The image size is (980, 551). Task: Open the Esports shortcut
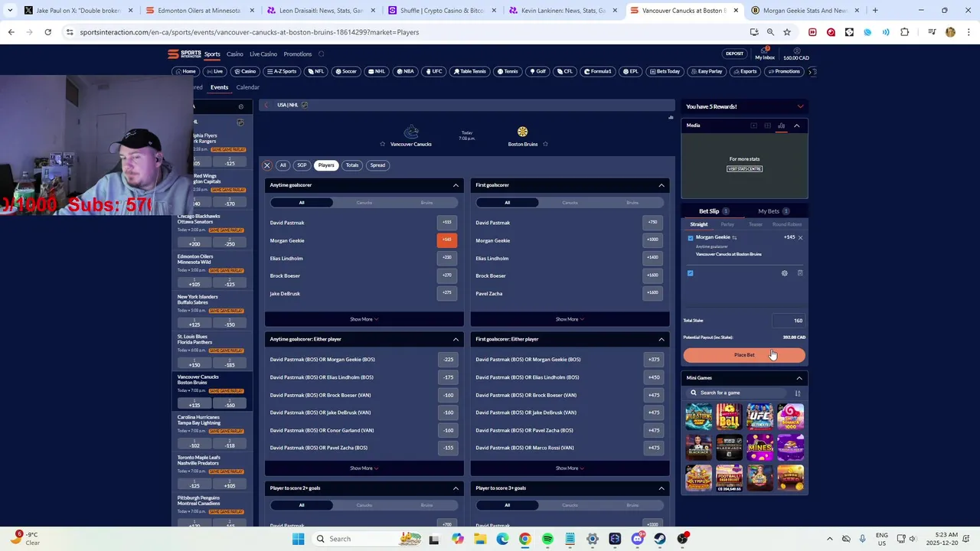(745, 71)
